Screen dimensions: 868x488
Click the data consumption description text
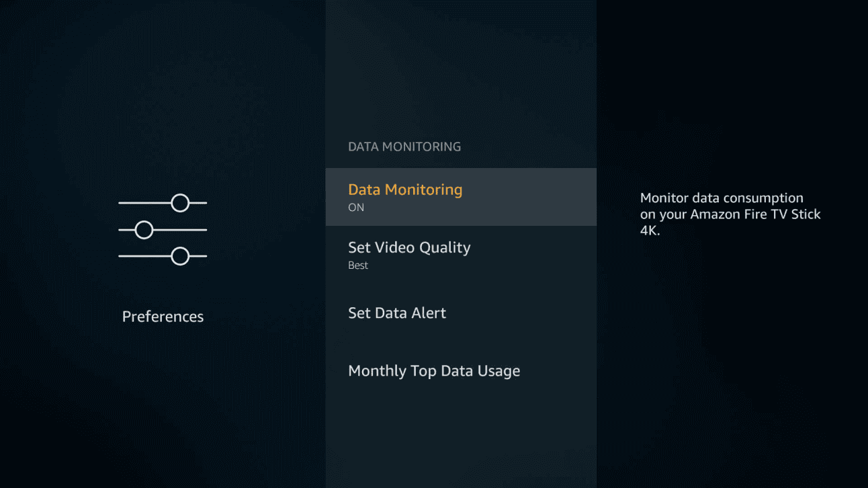pos(730,214)
